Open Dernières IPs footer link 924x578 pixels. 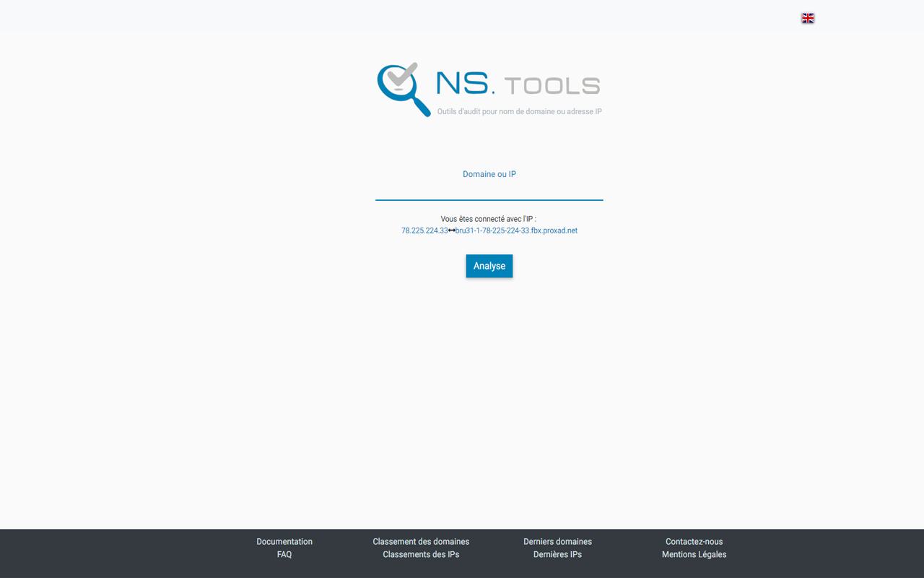point(557,554)
